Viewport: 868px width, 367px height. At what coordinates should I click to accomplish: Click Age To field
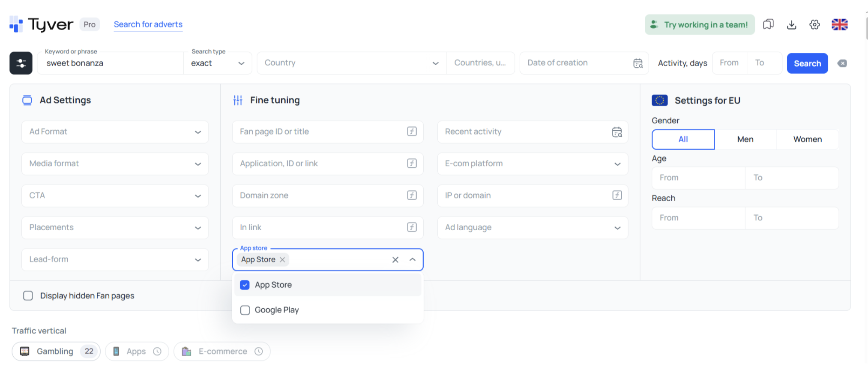click(x=792, y=178)
